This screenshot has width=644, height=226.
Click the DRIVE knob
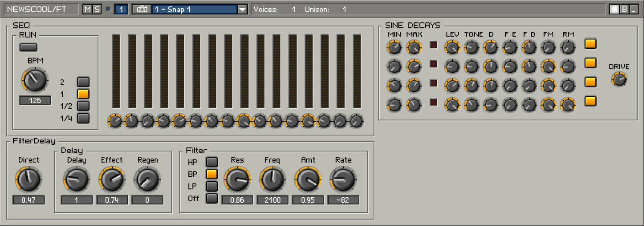click(619, 80)
